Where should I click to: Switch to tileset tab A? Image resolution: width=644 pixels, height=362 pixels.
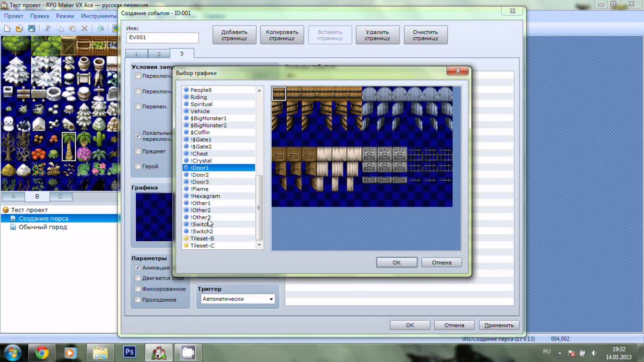(14, 196)
